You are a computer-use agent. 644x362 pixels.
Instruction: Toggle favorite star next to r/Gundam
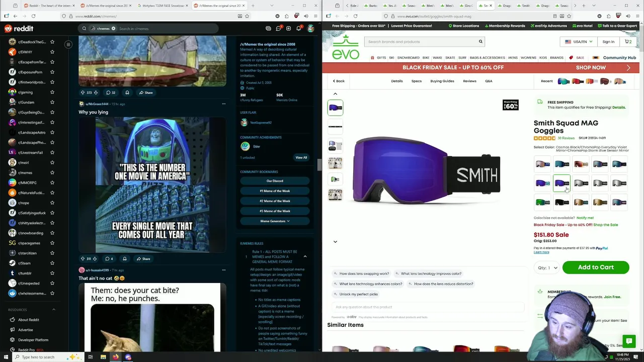click(x=52, y=102)
